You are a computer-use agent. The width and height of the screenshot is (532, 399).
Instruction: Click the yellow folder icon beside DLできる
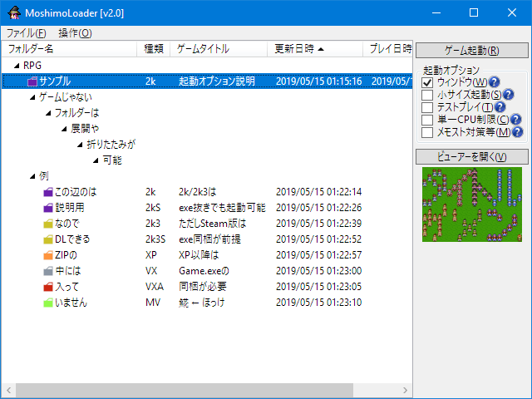pyautogui.click(x=48, y=239)
